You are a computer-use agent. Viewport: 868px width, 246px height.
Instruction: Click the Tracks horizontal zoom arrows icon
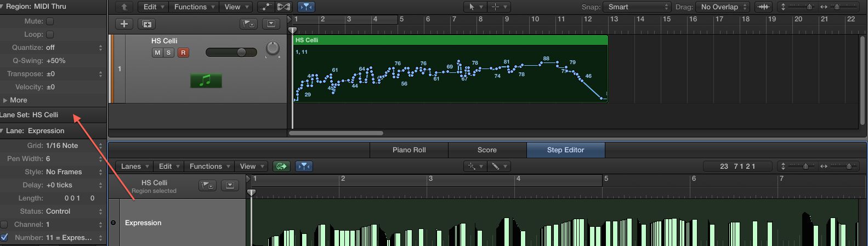[x=824, y=7]
